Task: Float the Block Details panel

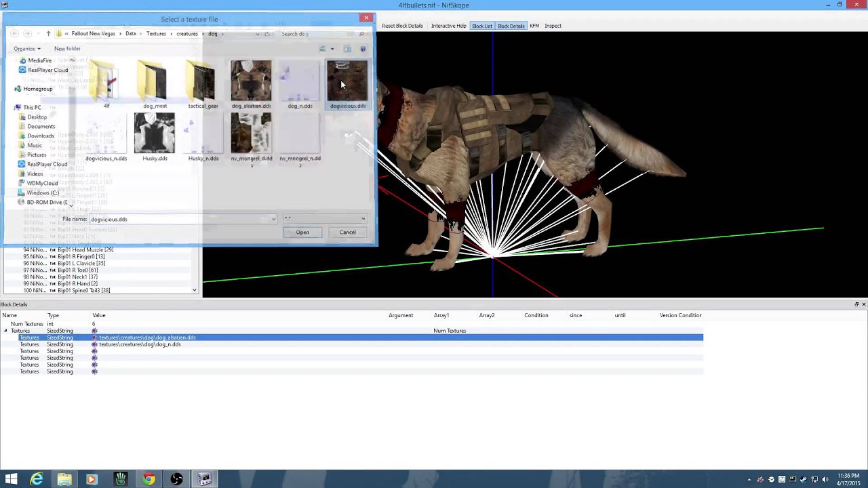Action: click(x=856, y=304)
